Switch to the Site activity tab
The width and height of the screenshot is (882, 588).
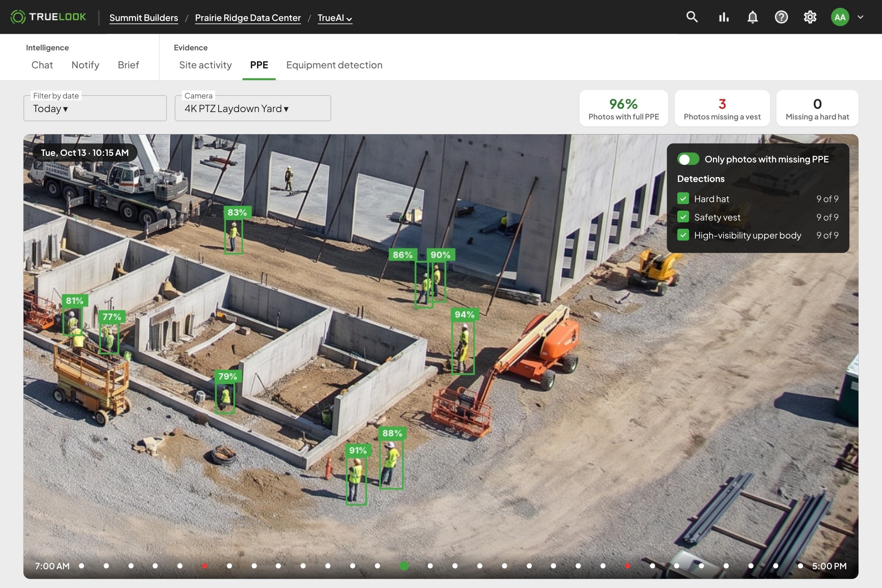coord(205,65)
